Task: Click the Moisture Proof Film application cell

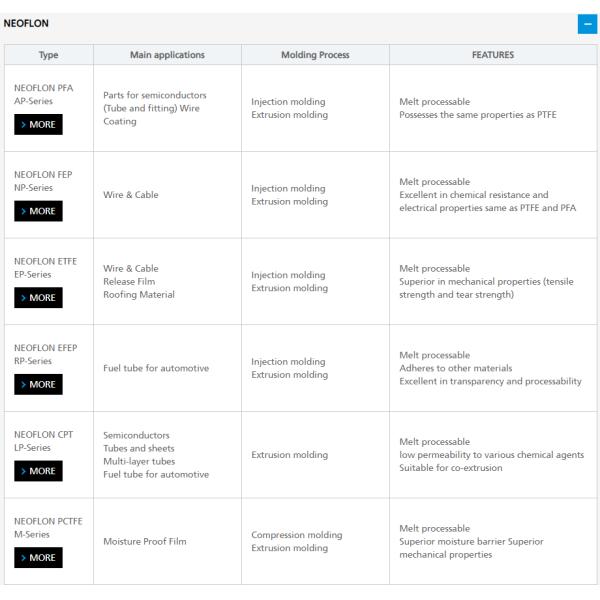Action: coord(145,542)
